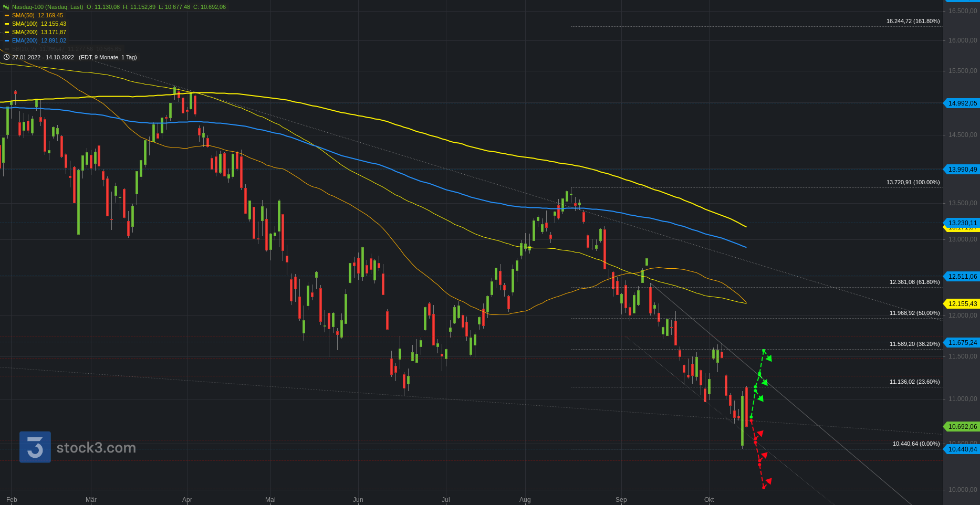The image size is (980, 505).
Task: Toggle the SMA(100) indicator legend entry
Action: point(39,24)
